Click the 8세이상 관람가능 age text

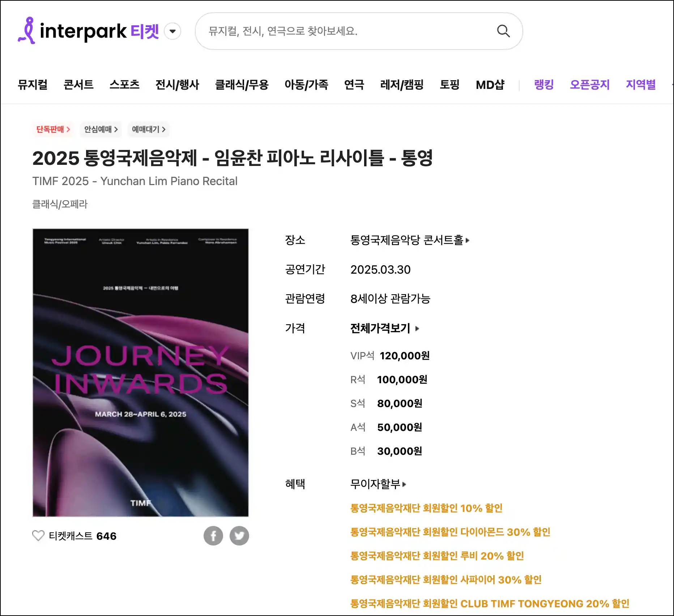point(390,299)
